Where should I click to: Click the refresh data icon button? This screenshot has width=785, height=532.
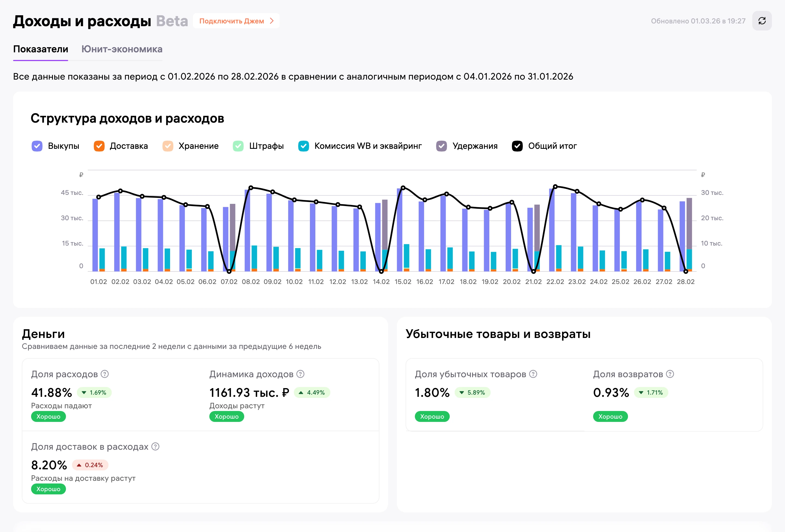[762, 21]
